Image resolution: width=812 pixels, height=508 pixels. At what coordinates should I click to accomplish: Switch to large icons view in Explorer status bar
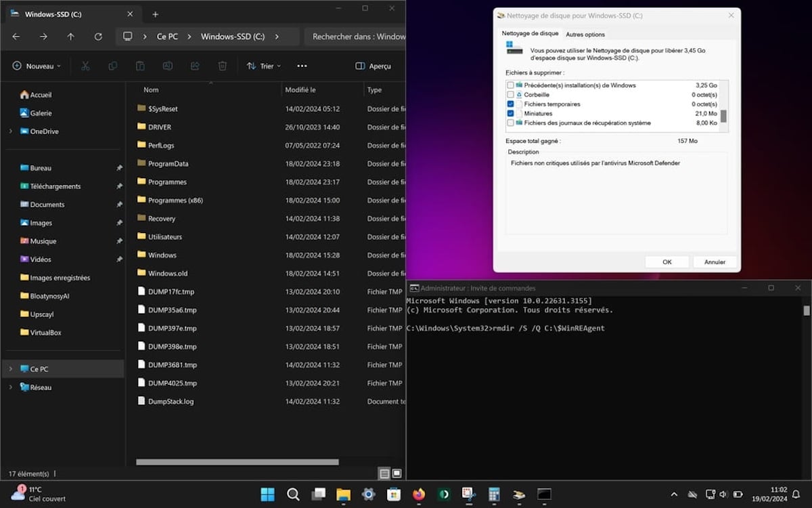[x=397, y=473]
